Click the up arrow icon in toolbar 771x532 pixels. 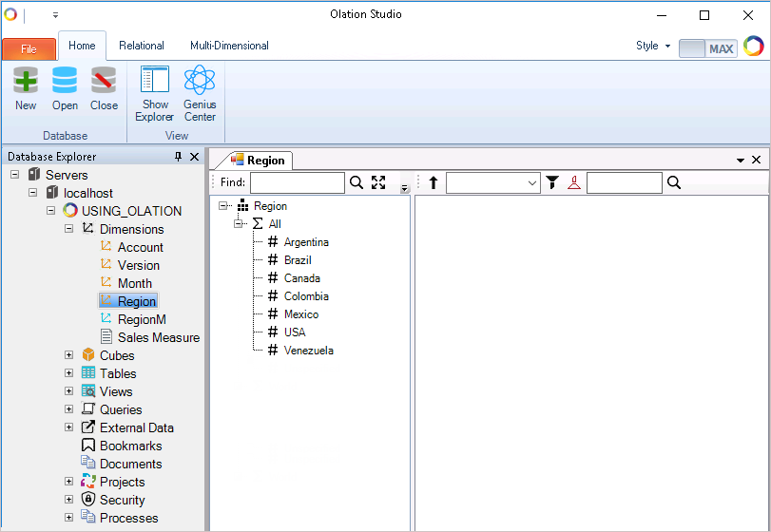coord(434,182)
